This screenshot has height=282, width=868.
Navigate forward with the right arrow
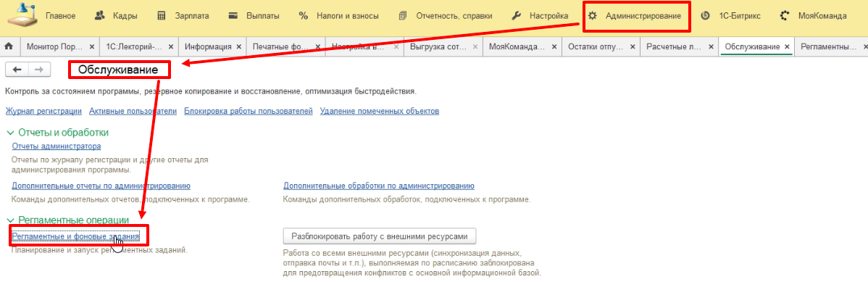click(38, 70)
